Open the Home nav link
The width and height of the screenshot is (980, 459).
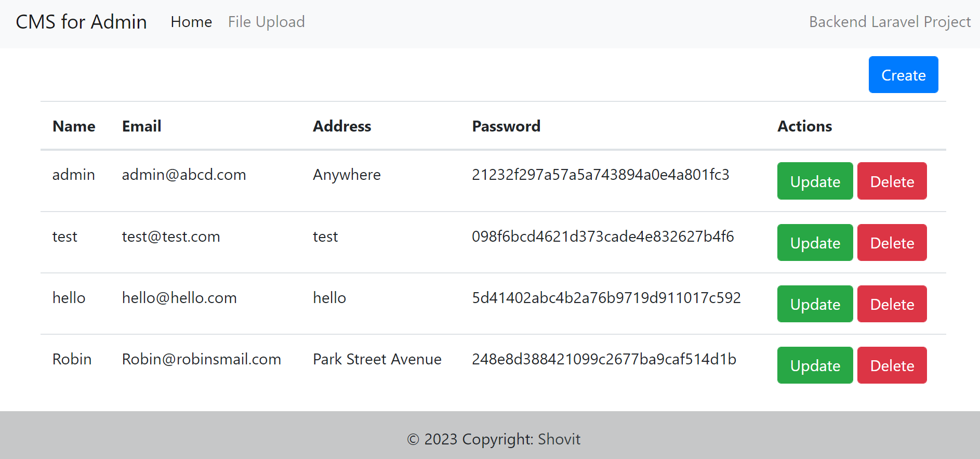coord(191,22)
